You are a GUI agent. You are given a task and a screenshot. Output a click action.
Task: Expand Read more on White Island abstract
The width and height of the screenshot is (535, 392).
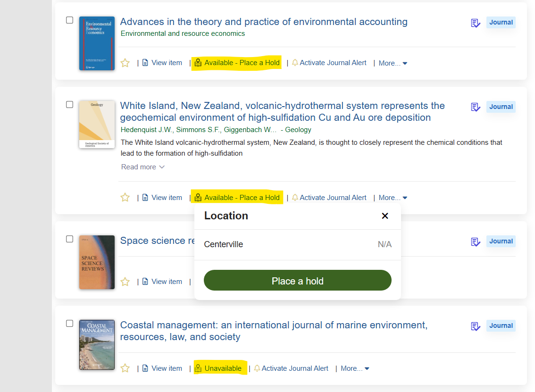click(x=143, y=167)
